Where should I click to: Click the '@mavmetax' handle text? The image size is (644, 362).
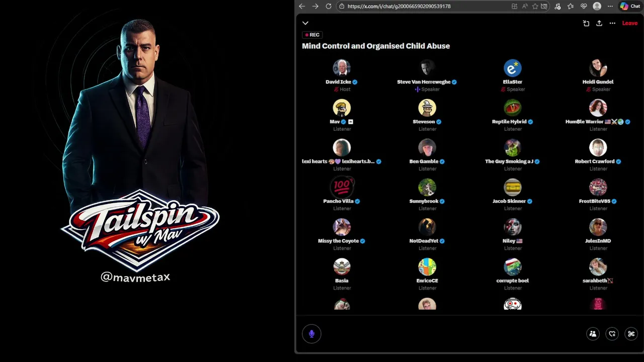135,277
